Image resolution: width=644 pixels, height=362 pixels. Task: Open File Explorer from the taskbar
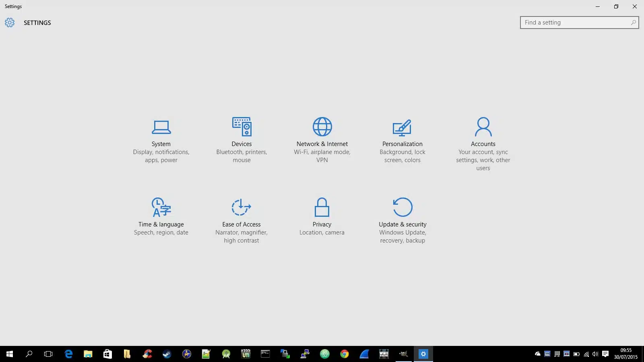click(x=88, y=354)
